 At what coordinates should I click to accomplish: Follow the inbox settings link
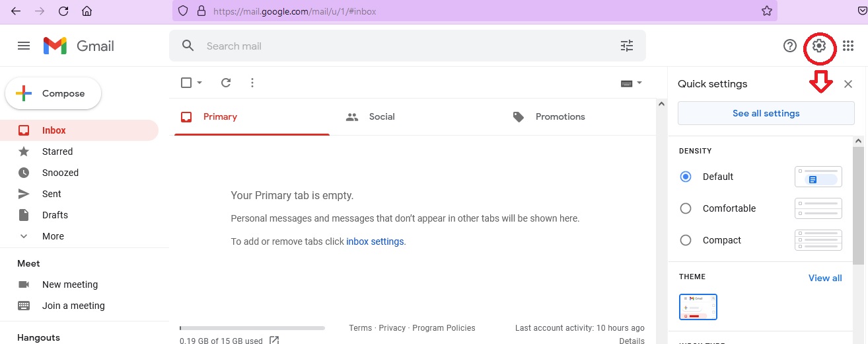click(375, 241)
